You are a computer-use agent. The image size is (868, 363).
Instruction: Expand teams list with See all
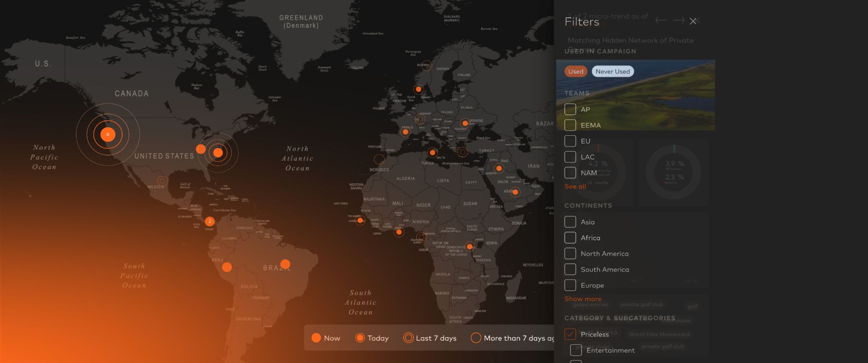tap(575, 186)
